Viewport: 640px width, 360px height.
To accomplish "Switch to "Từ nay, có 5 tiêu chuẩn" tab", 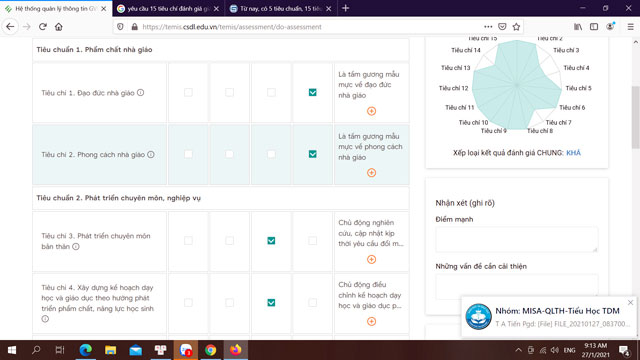I will point(280,9).
